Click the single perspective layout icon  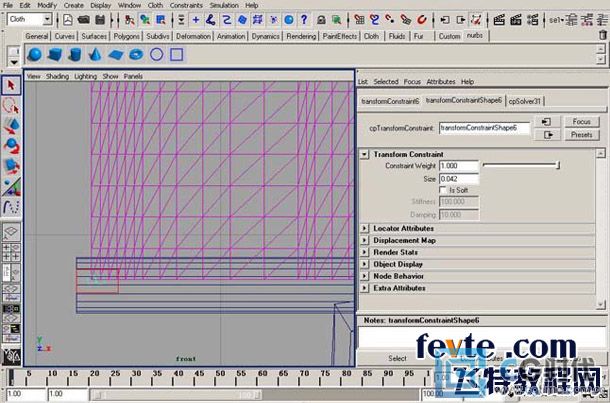point(11,232)
